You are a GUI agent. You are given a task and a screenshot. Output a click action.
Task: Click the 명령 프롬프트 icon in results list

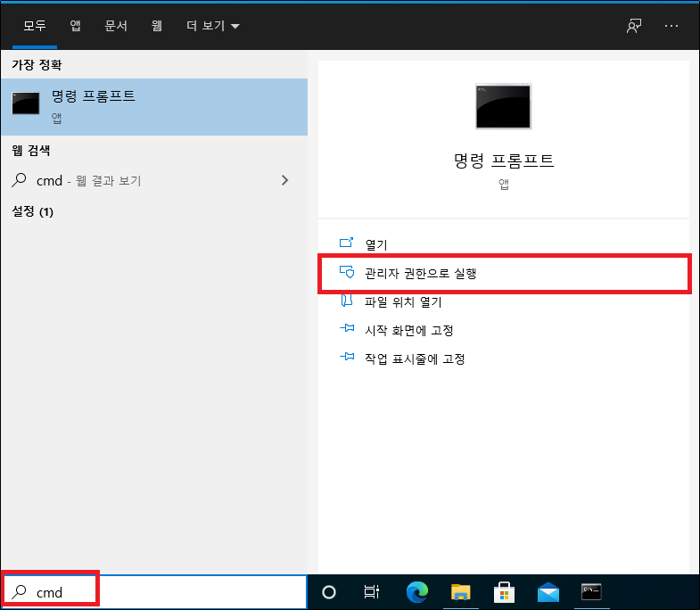26,103
